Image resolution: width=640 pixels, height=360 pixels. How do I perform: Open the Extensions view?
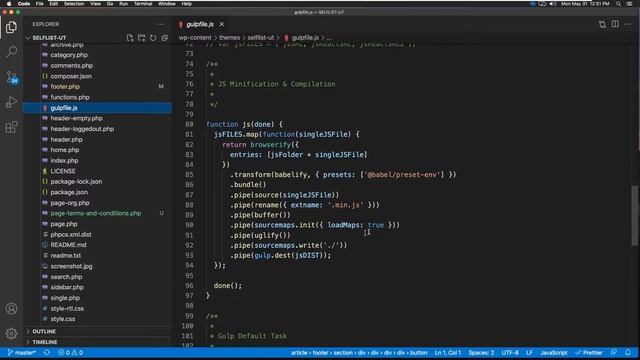point(11,127)
